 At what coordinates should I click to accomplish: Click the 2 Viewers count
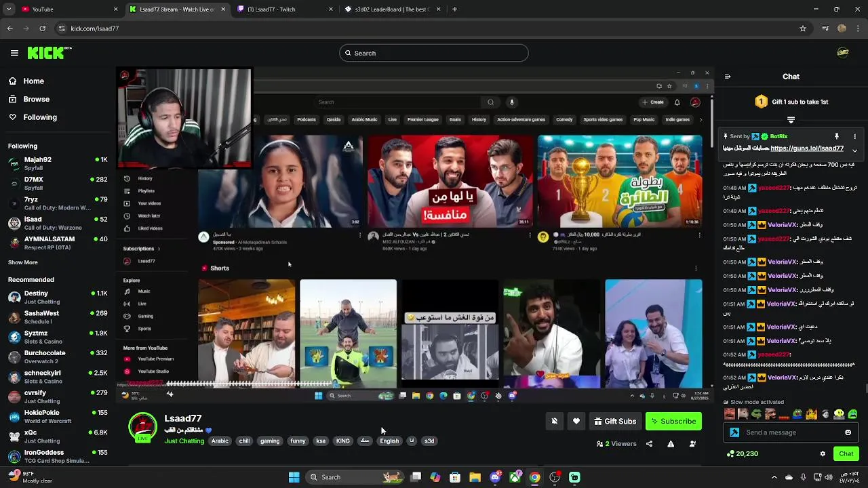(616, 444)
